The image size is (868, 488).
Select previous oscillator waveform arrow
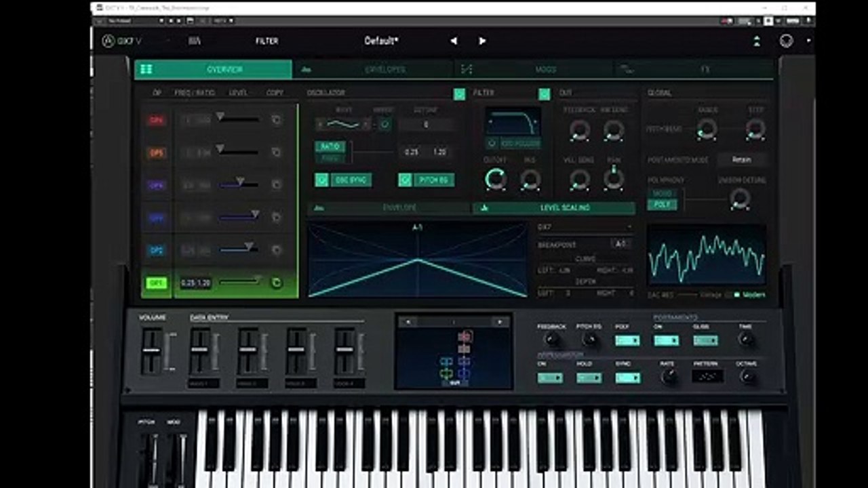tap(320, 124)
